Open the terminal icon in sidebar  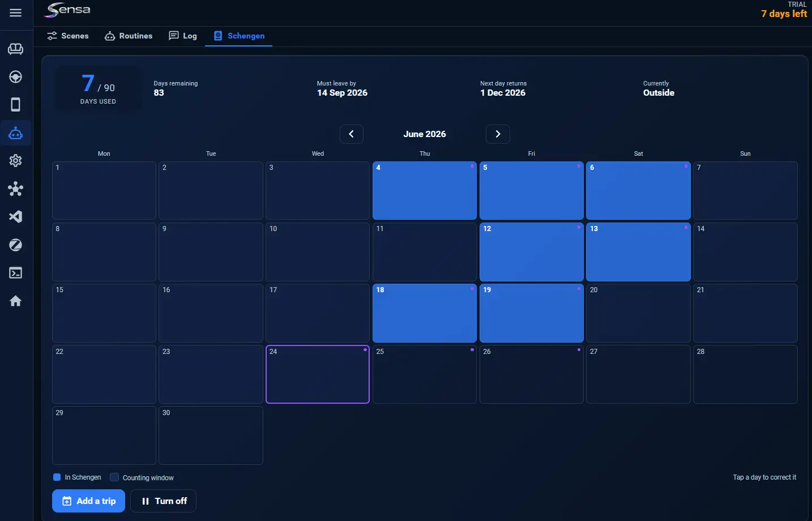point(16,273)
